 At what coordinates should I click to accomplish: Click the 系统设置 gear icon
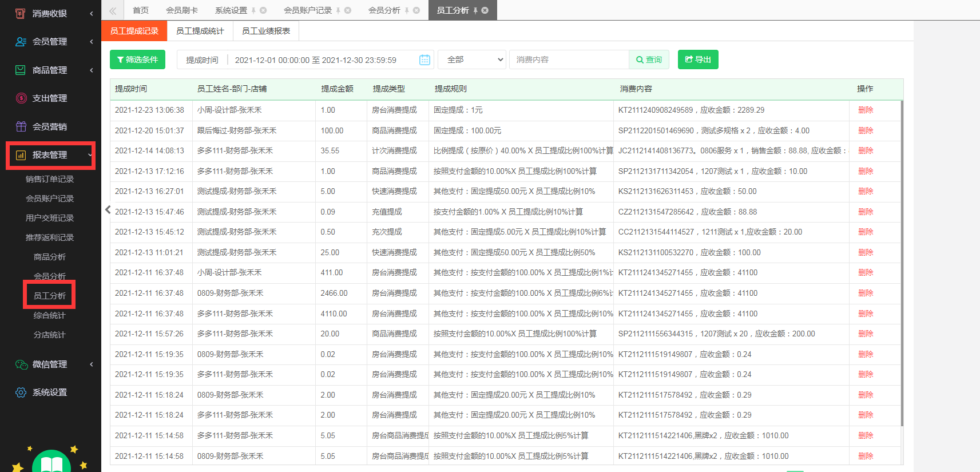tap(21, 392)
